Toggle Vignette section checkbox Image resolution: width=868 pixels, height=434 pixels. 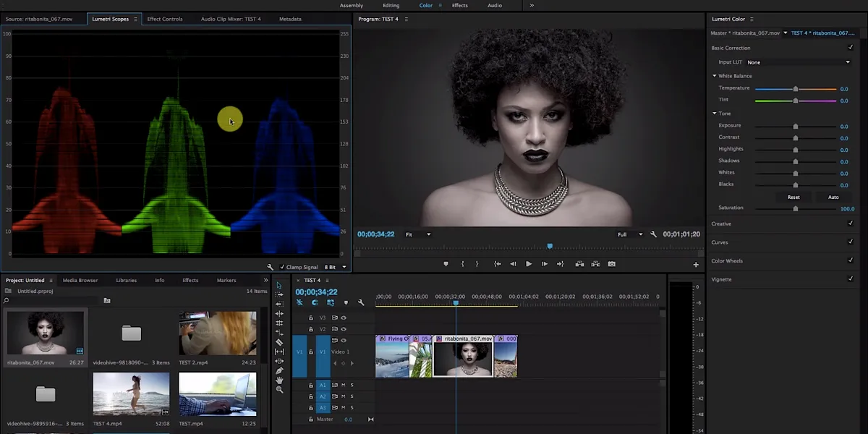850,279
